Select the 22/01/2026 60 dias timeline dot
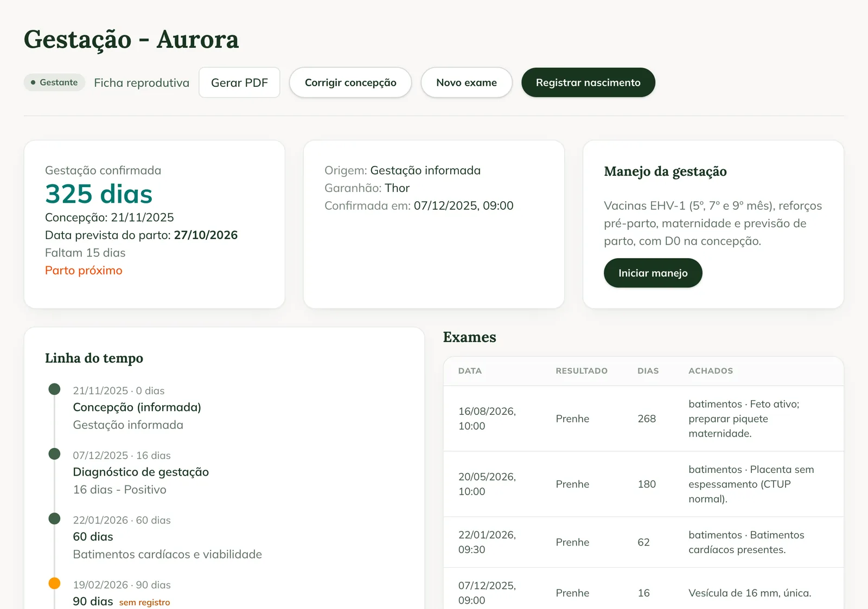Viewport: 868px width, 609px height. pyautogui.click(x=54, y=518)
